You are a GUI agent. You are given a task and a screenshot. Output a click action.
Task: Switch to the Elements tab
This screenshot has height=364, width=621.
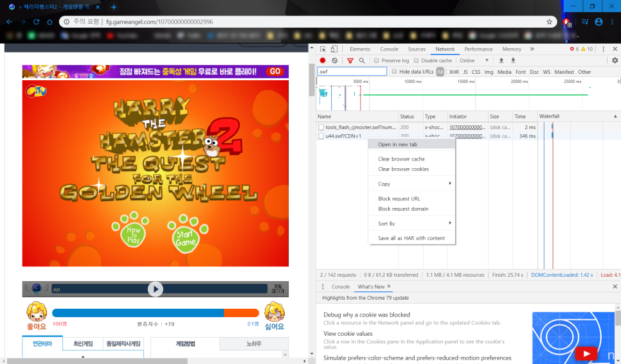[360, 49]
